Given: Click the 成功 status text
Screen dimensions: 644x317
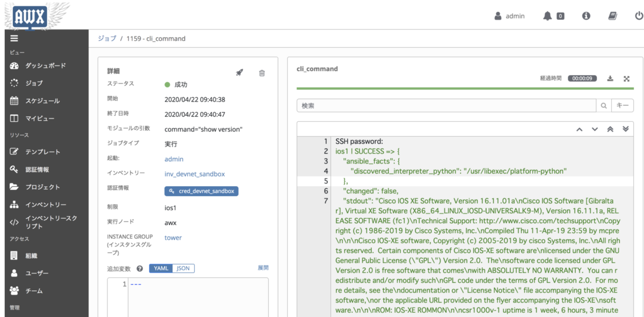Looking at the screenshot, I should 181,85.
